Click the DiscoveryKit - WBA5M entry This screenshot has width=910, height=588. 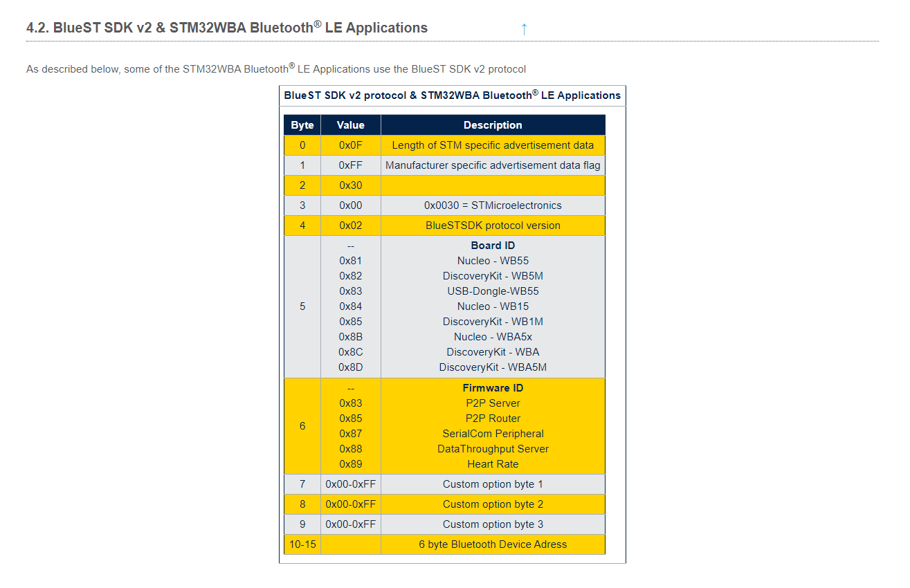493,367
